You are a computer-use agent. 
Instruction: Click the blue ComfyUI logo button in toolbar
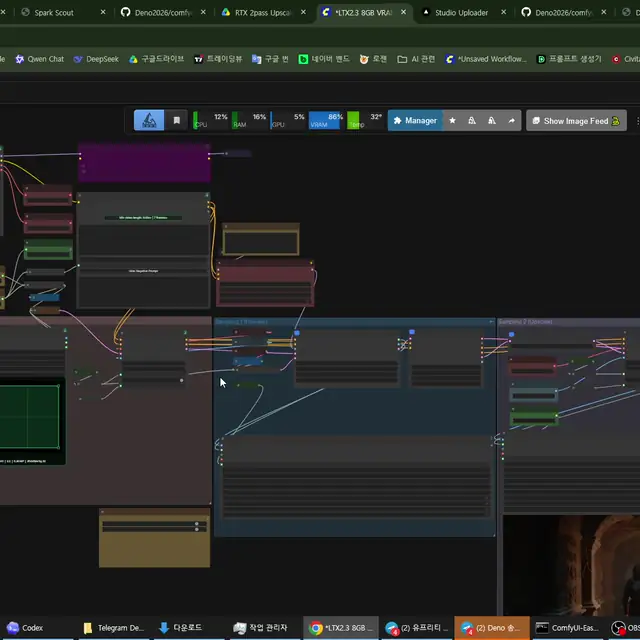tap(149, 120)
